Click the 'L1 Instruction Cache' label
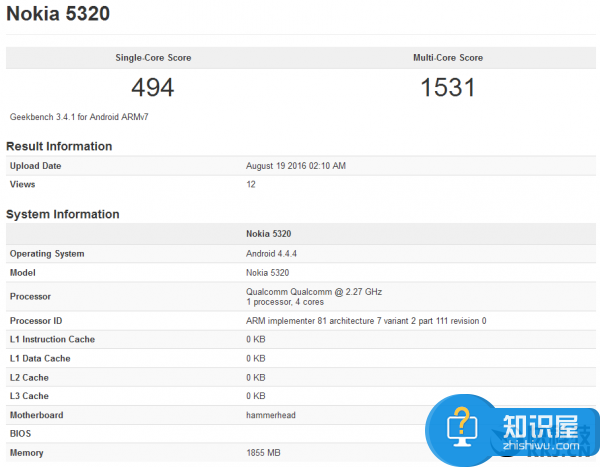 pos(52,340)
